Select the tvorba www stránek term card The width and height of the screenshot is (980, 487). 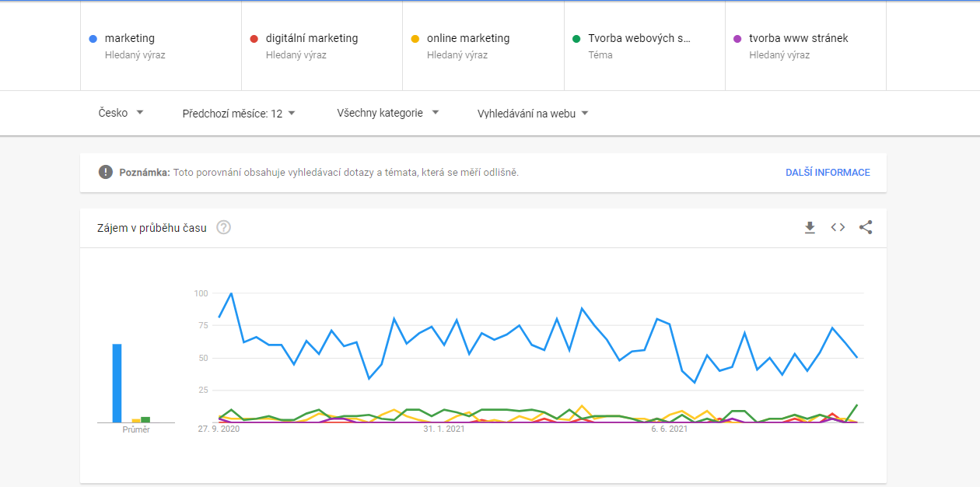click(806, 46)
